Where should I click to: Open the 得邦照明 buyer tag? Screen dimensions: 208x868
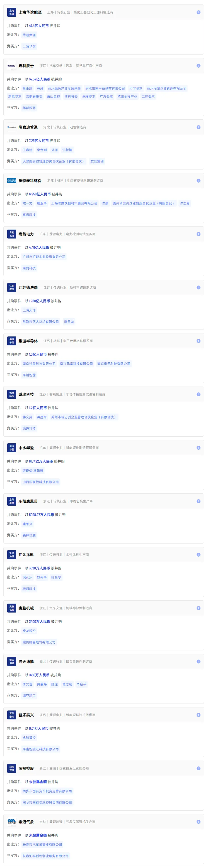[29, 108]
